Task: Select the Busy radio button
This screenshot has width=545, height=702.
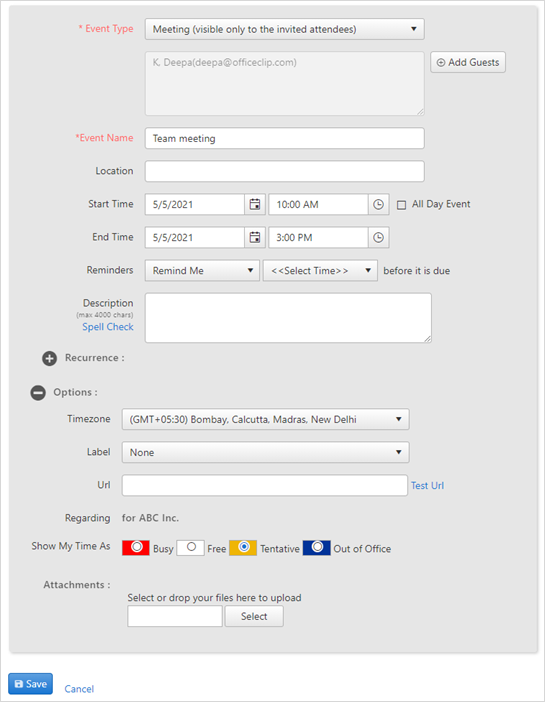Action: click(x=137, y=547)
